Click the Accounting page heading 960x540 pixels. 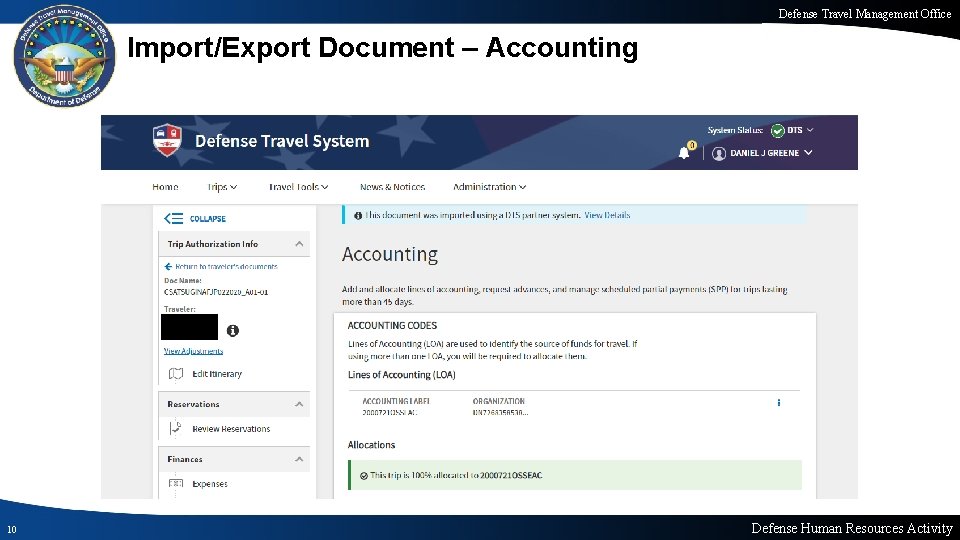(390, 254)
